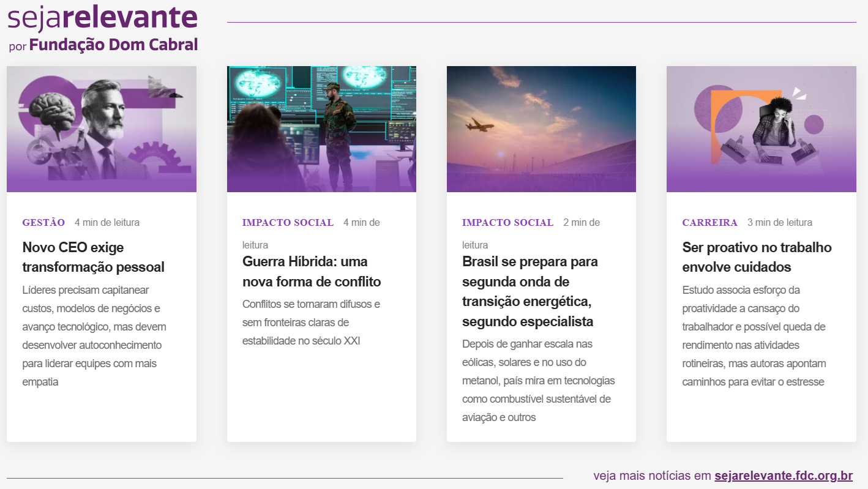The width and height of the screenshot is (868, 489).
Task: Select IMPACTO SOCIAL tag on Guerra Híbrida card
Action: coord(288,223)
